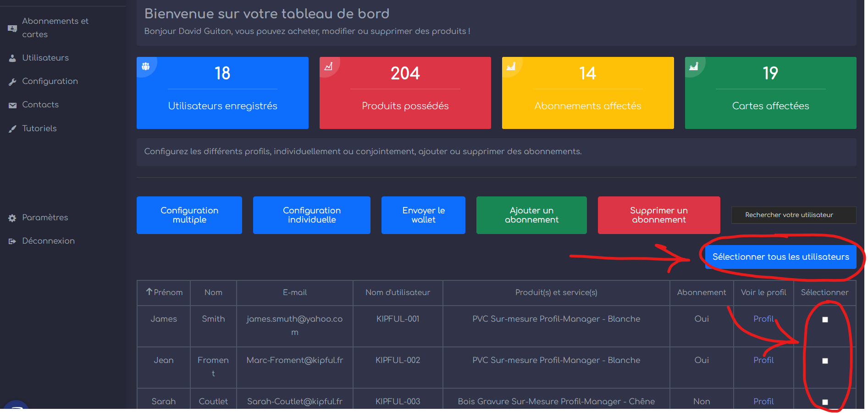The image size is (868, 413).
Task: Click the Abonnements et cartes sidebar icon
Action: coord(12,28)
